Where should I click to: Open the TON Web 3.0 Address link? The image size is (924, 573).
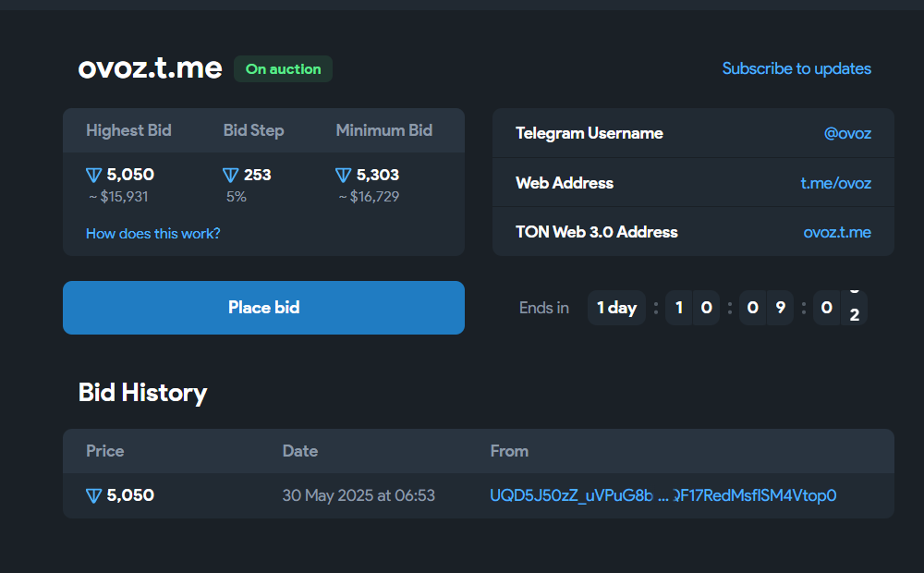837,232
